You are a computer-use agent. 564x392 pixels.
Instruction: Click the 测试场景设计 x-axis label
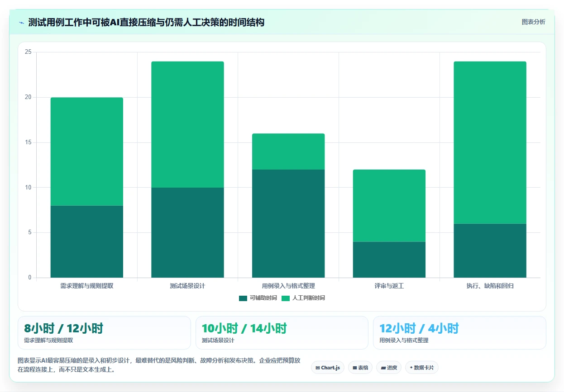(x=187, y=286)
